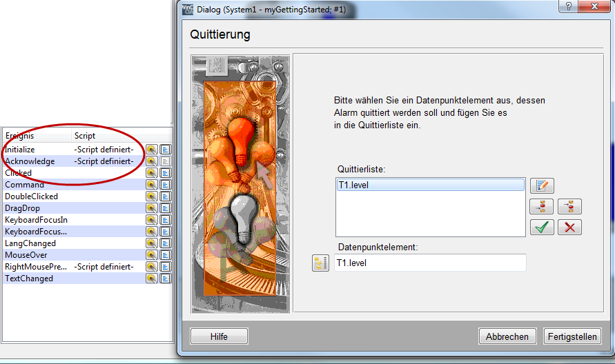615x364 pixels.
Task: Open the script editor icon in the Initialize row
Action: coord(166,150)
